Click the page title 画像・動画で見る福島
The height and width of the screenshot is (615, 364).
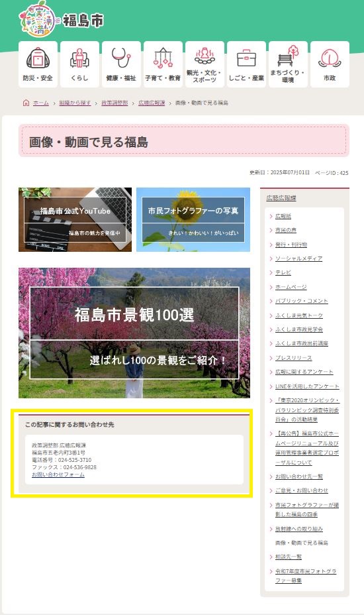[89, 142]
